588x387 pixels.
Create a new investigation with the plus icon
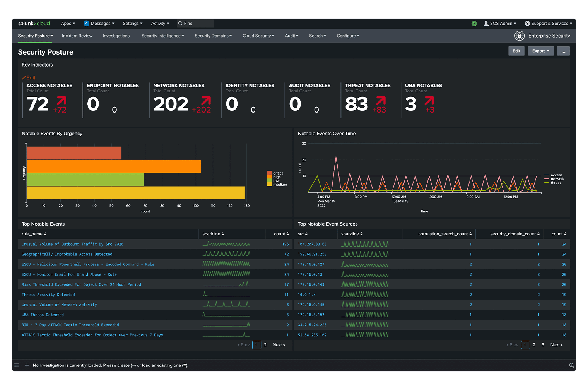pyautogui.click(x=27, y=365)
